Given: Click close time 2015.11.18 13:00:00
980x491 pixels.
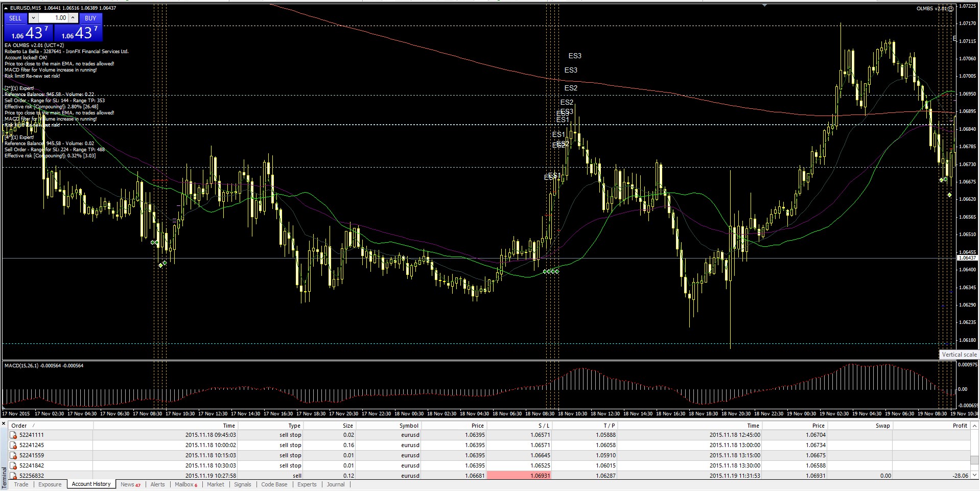Looking at the screenshot, I should point(735,446).
